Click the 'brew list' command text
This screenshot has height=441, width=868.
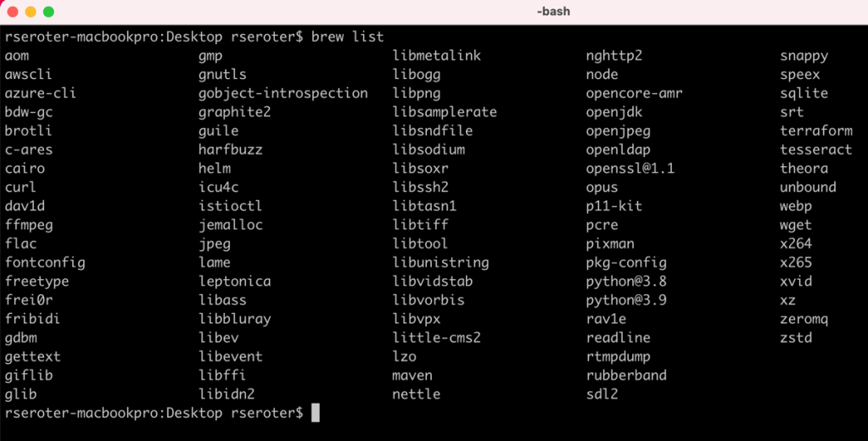point(348,37)
